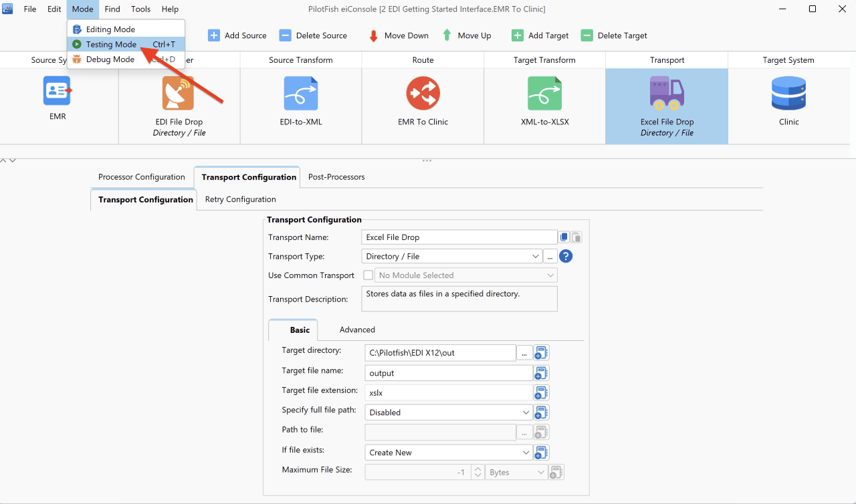Screen dimensions: 856x504
Task: Click the Target directory input field
Action: [x=441, y=353]
